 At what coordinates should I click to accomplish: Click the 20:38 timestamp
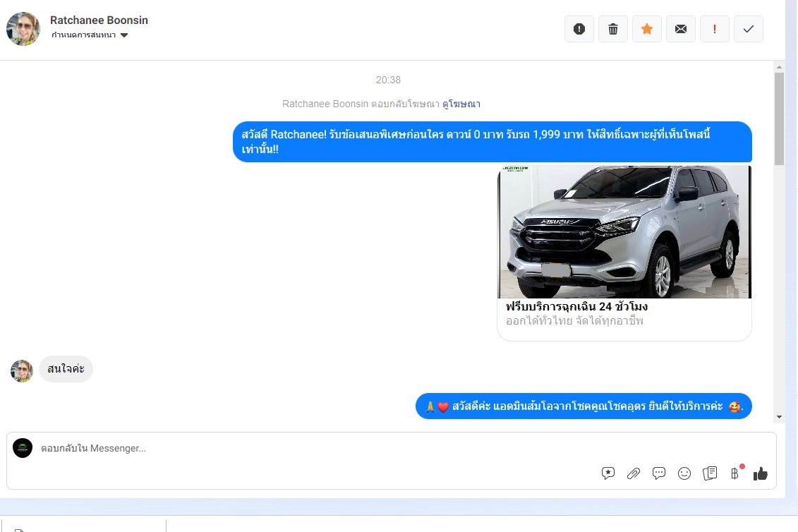click(388, 80)
